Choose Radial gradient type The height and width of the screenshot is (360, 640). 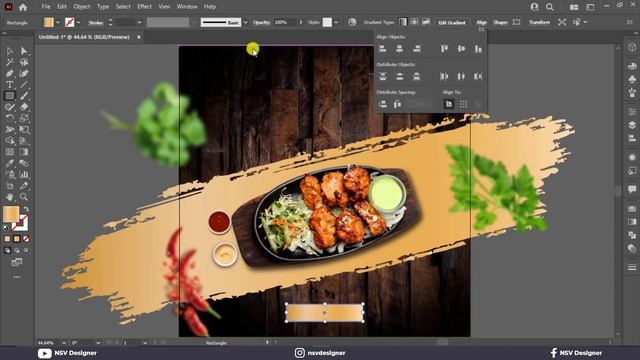pyautogui.click(x=414, y=22)
